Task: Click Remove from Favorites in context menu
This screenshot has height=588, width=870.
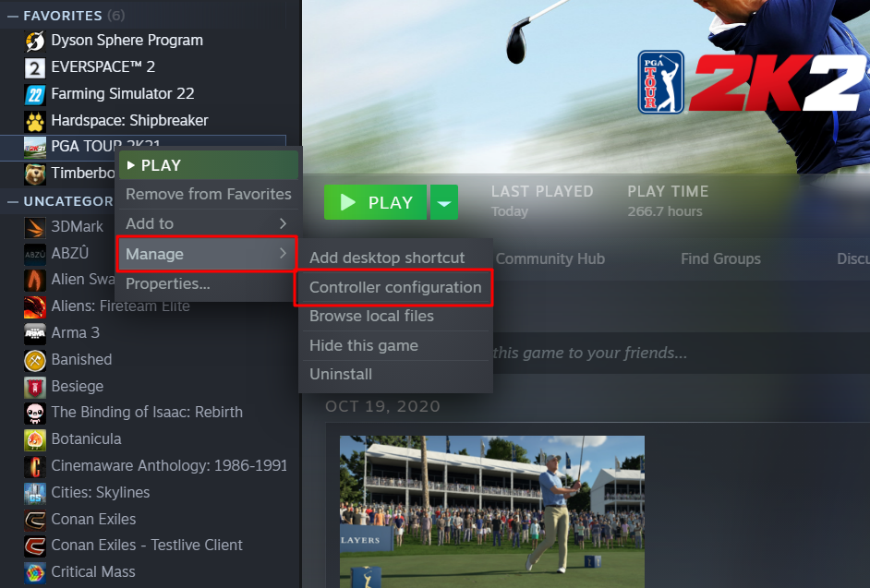Action: click(209, 194)
